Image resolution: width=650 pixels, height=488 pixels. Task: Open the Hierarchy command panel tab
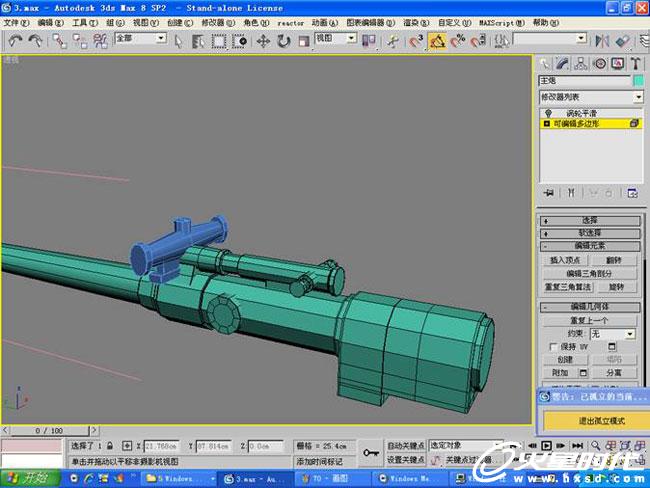[580, 63]
